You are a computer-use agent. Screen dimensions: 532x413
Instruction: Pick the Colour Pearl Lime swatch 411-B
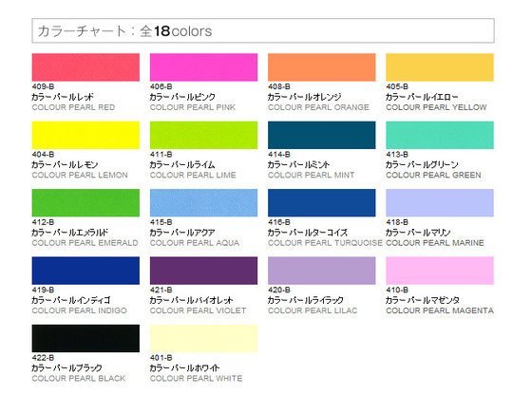[203, 135]
